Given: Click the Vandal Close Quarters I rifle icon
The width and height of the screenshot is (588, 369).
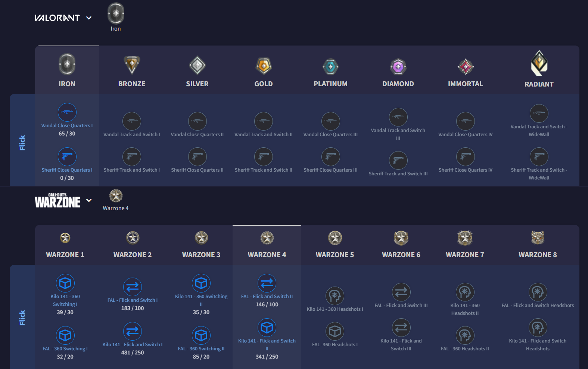Looking at the screenshot, I should [x=67, y=112].
